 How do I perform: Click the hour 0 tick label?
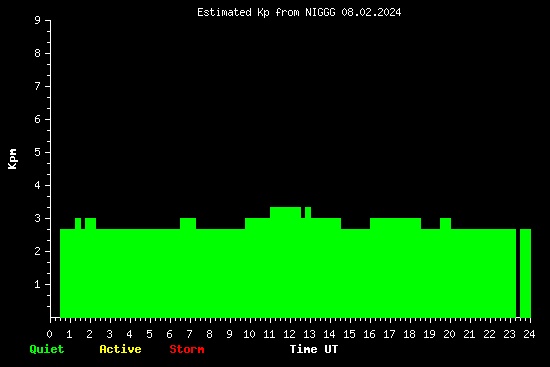coord(49,334)
